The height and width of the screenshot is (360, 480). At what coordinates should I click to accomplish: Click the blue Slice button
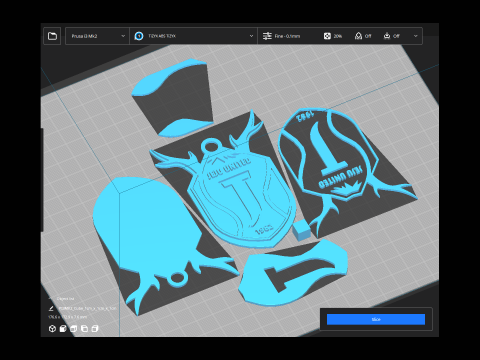(x=376, y=319)
